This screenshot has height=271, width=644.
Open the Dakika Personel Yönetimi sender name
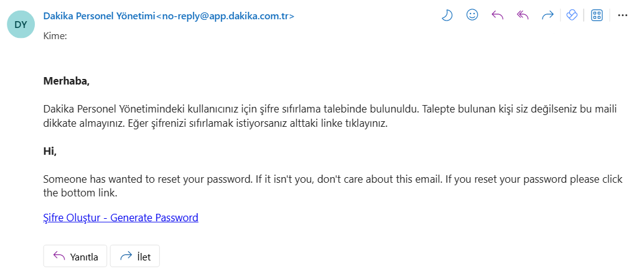pos(98,16)
